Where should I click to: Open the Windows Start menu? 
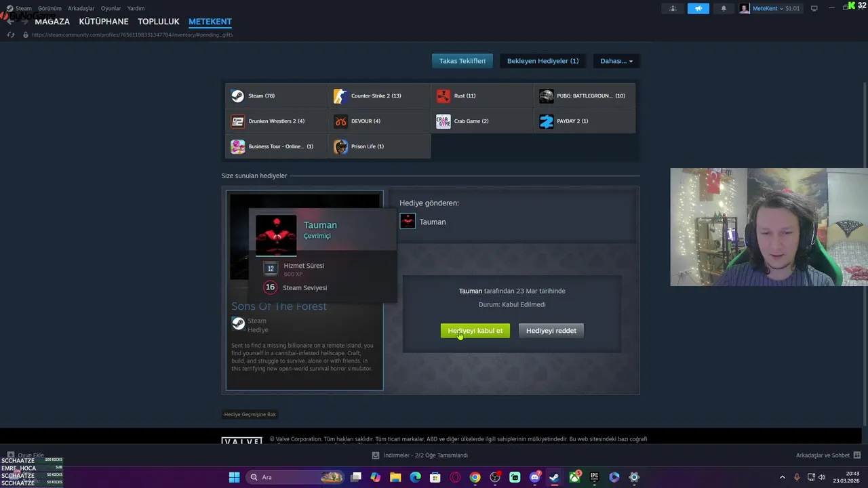(234, 477)
